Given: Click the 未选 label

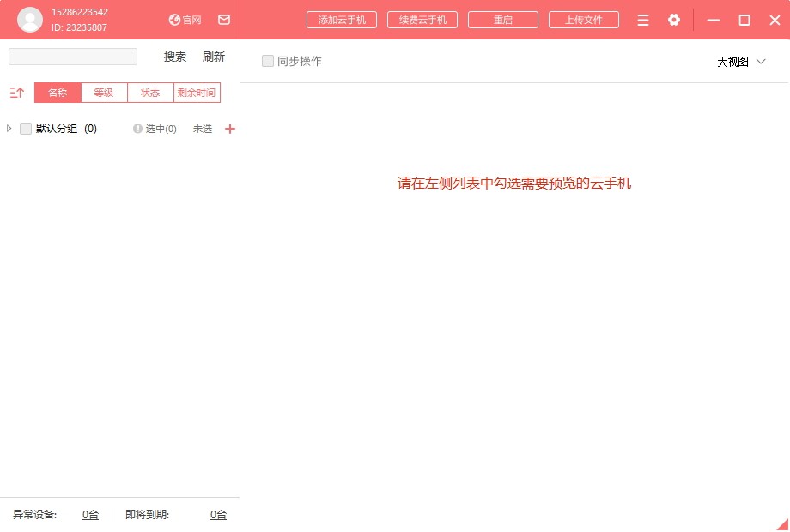Looking at the screenshot, I should pyautogui.click(x=202, y=129).
